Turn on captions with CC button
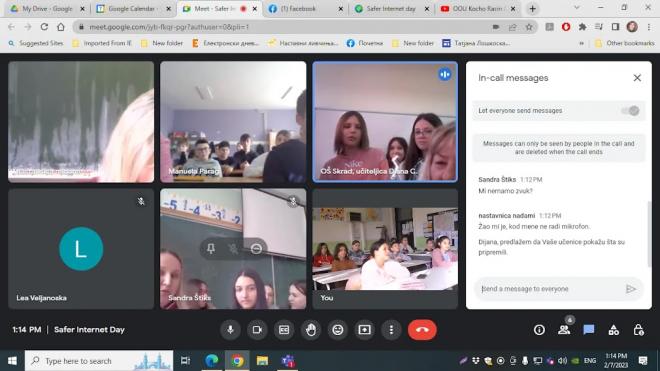This screenshot has width=660, height=371. coord(284,330)
